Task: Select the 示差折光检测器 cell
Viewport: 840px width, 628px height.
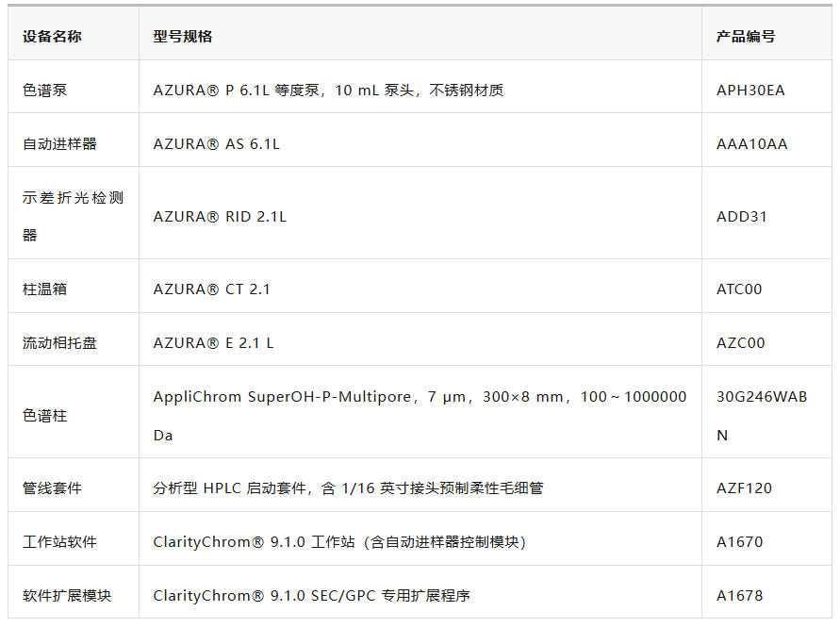Action: (x=74, y=213)
